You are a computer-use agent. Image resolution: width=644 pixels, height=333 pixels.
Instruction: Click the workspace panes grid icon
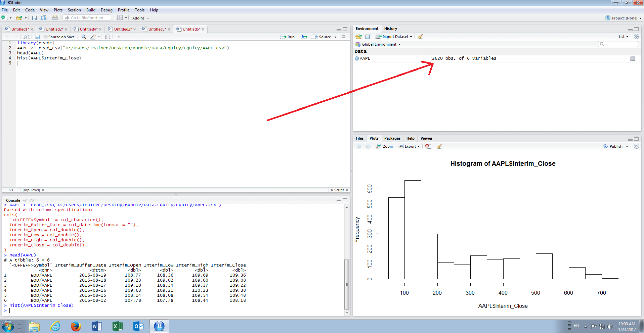pos(120,18)
